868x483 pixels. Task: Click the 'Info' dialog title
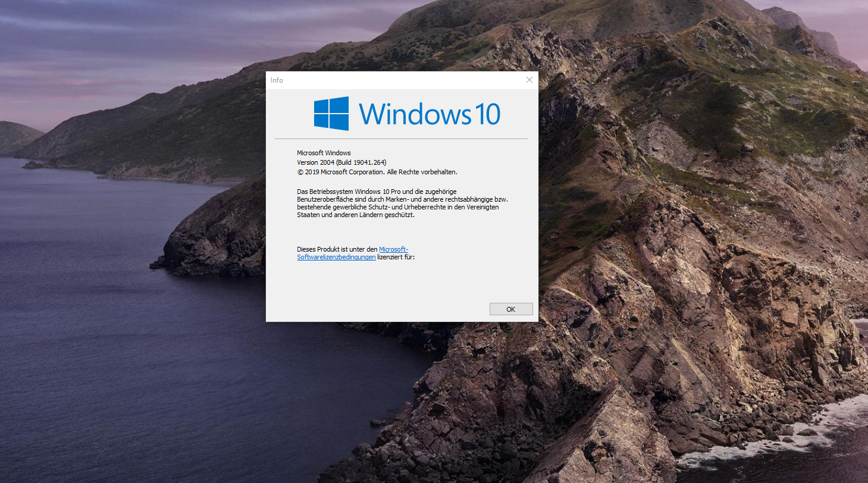[x=277, y=80]
